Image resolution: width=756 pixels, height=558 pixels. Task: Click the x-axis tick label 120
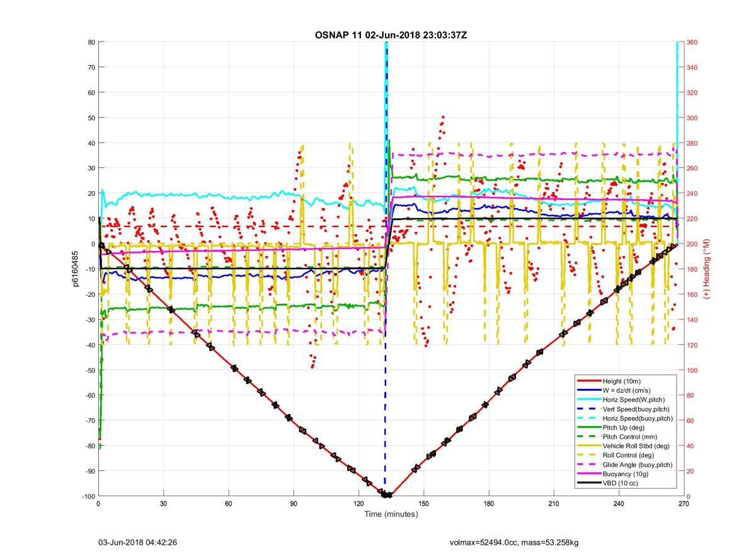(x=358, y=504)
